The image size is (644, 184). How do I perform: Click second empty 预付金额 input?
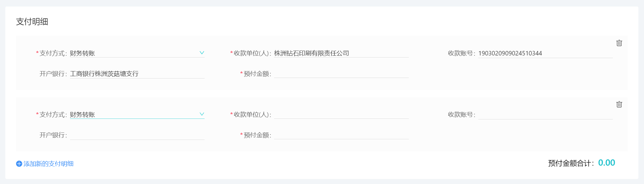click(341, 135)
